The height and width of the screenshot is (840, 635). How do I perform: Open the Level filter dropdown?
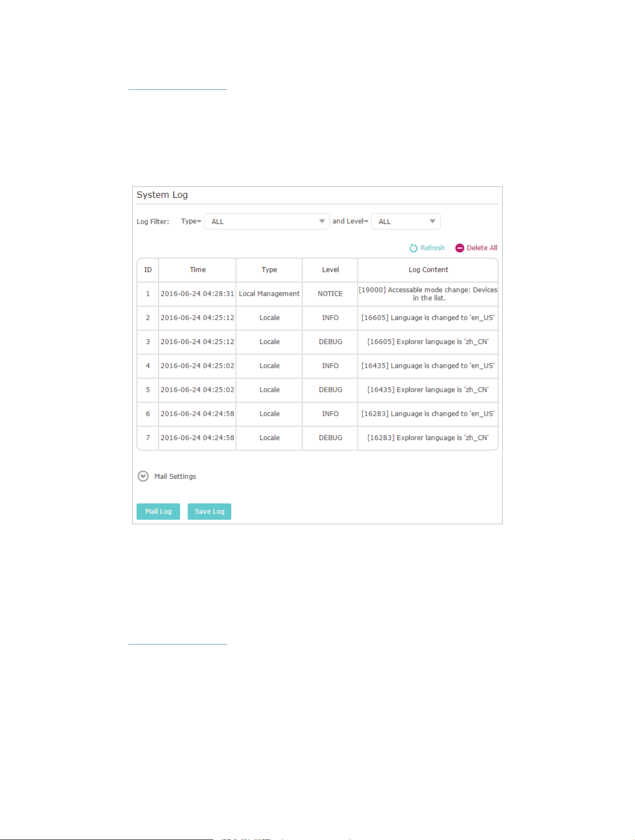pyautogui.click(x=406, y=221)
